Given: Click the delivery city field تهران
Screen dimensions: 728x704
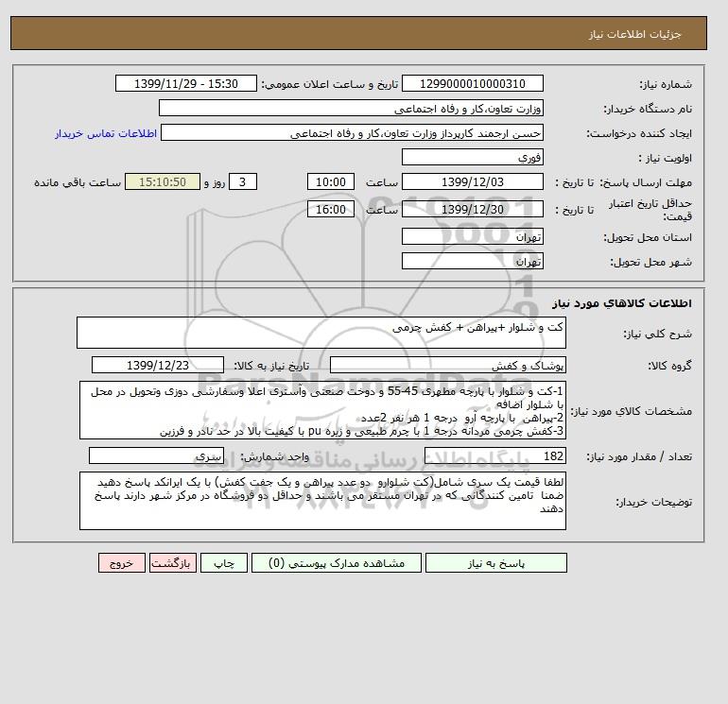Looking at the screenshot, I should [472, 261].
